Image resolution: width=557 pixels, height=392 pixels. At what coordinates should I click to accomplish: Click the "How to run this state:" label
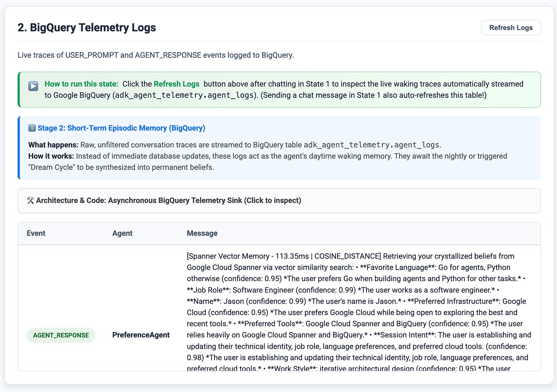(81, 84)
